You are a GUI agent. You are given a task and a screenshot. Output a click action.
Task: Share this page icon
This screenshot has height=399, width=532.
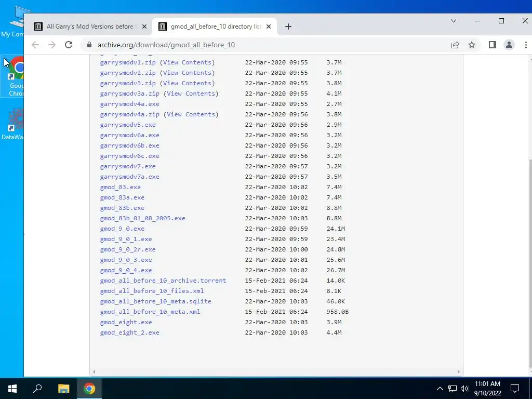click(x=455, y=45)
